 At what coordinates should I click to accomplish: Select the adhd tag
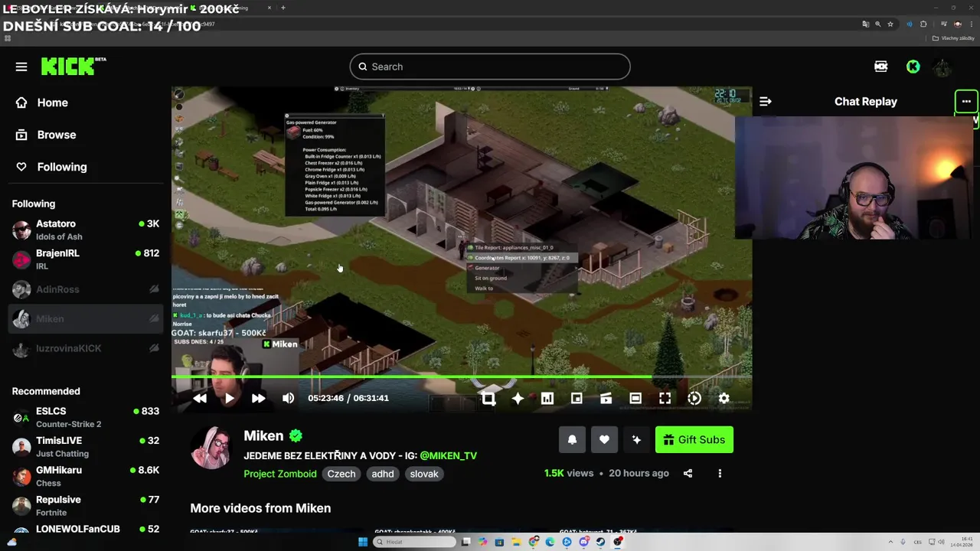click(x=383, y=474)
